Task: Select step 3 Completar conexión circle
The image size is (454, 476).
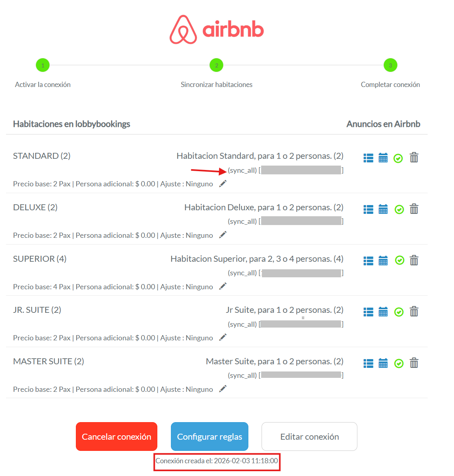Action: pyautogui.click(x=390, y=65)
